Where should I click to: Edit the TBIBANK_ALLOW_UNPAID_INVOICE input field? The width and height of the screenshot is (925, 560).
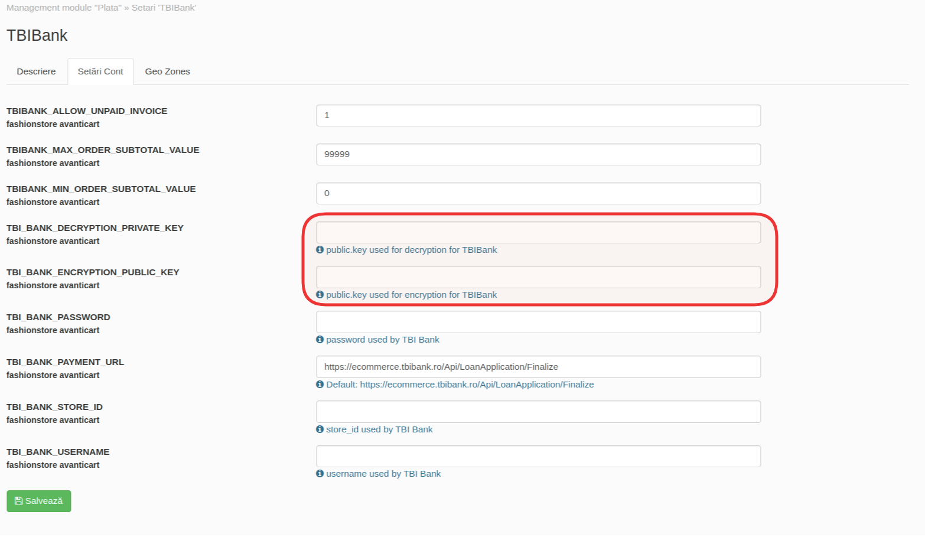point(538,115)
